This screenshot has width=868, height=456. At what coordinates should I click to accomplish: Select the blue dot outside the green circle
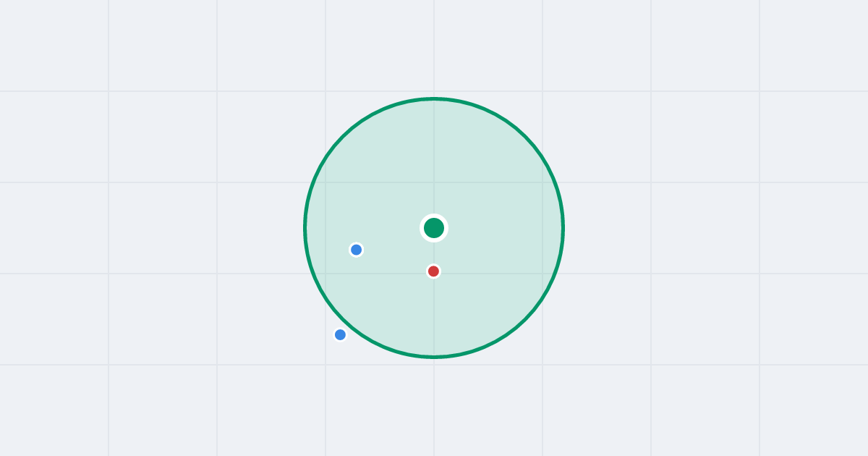click(340, 334)
